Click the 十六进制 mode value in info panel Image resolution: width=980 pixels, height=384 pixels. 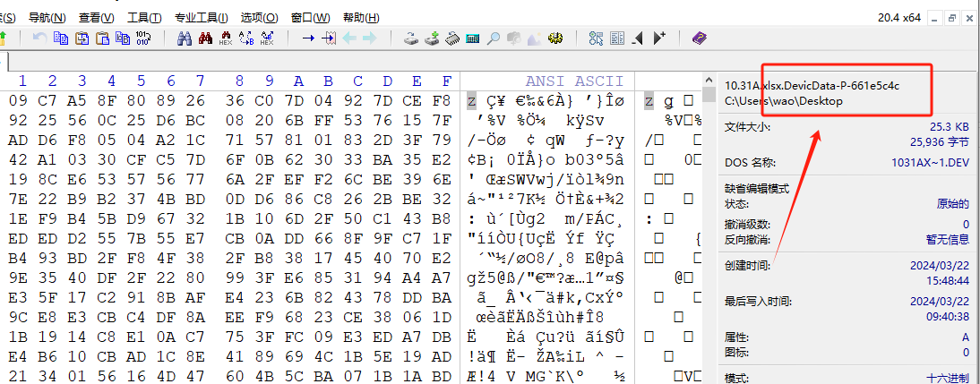pos(947,379)
